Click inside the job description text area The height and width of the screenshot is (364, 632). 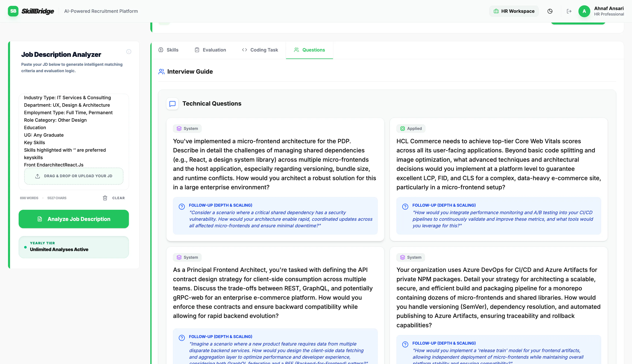click(74, 131)
